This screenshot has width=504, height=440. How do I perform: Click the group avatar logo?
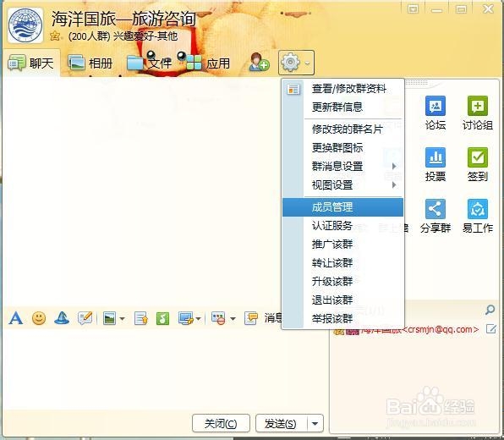point(25,25)
